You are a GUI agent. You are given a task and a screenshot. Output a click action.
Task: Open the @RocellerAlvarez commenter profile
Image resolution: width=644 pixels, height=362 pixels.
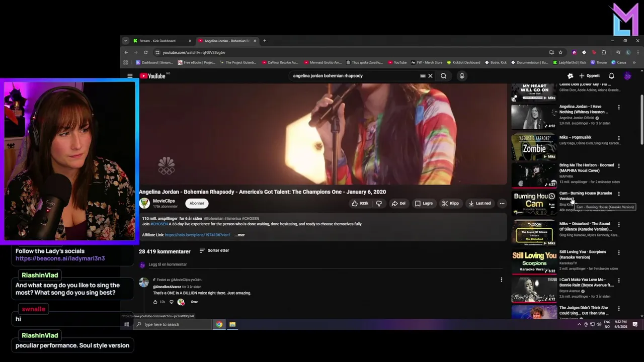tap(167, 287)
